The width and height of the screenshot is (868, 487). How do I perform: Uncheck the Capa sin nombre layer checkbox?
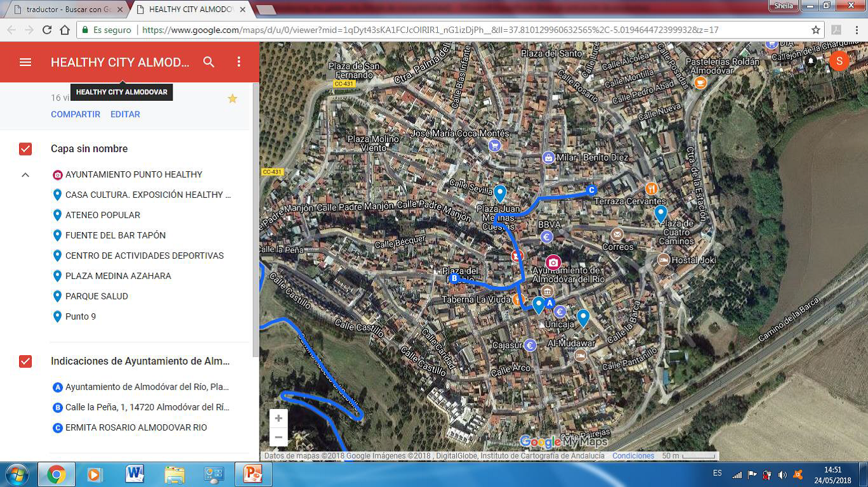point(25,149)
